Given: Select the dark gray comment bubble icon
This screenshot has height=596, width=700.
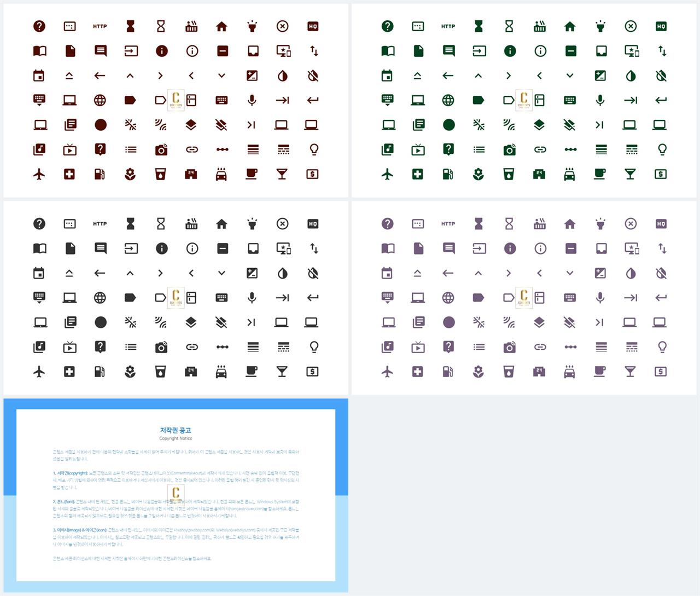Looking at the screenshot, I should [x=100, y=248].
